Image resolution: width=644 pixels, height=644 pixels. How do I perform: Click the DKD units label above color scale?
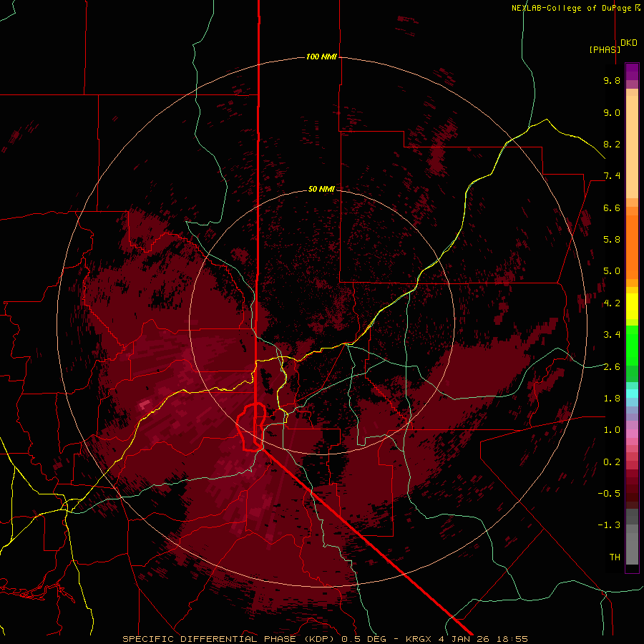[629, 43]
